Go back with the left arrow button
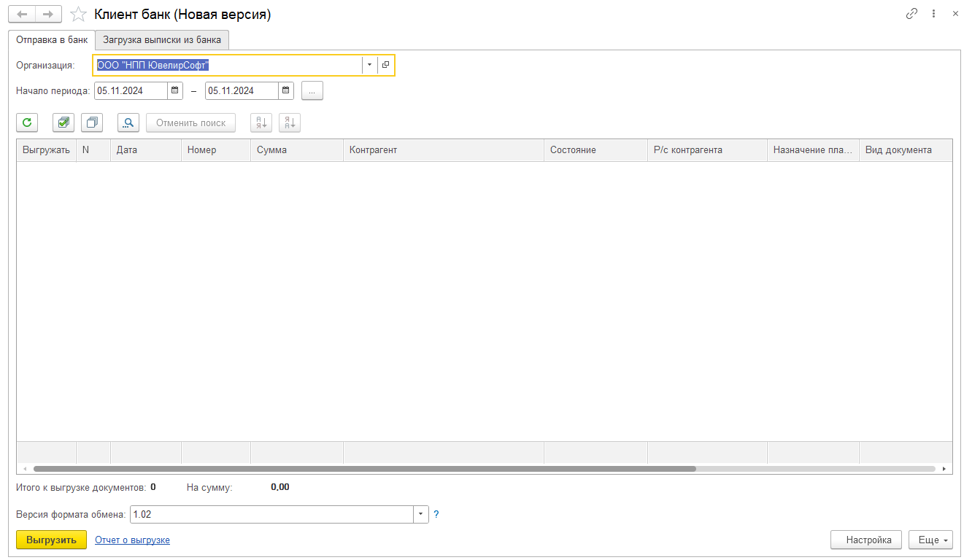The image size is (964, 560). coord(22,14)
